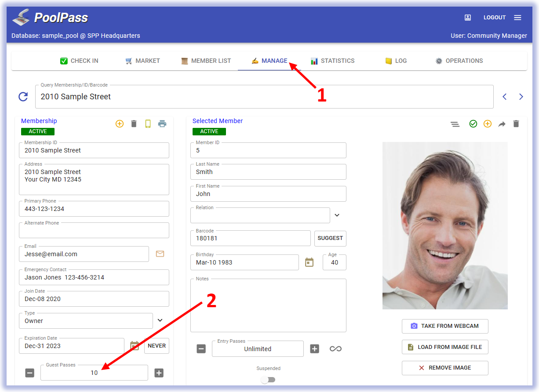This screenshot has width=539, height=392.
Task: Increase Entry Passes plus button
Action: 314,349
